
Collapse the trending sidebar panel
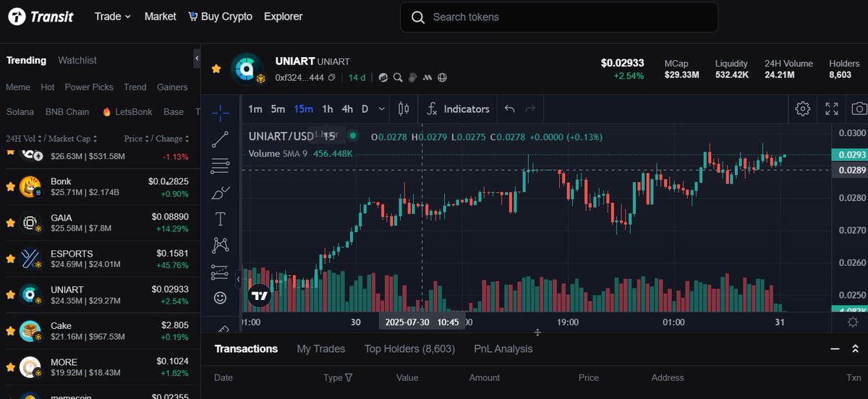coord(197,58)
